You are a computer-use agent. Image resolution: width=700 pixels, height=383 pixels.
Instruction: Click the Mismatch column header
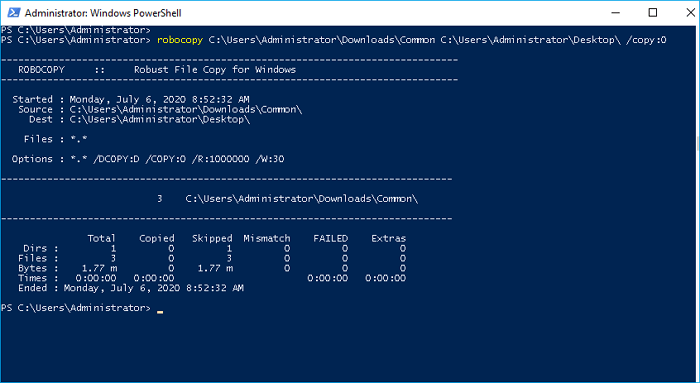click(267, 238)
